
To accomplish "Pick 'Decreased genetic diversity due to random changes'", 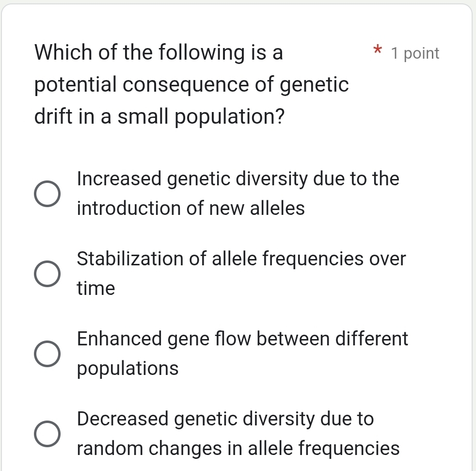I will [x=47, y=433].
